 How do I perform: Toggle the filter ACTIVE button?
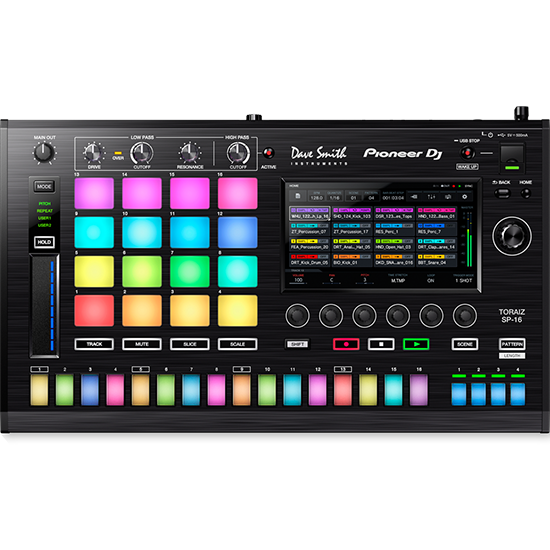tap(269, 153)
